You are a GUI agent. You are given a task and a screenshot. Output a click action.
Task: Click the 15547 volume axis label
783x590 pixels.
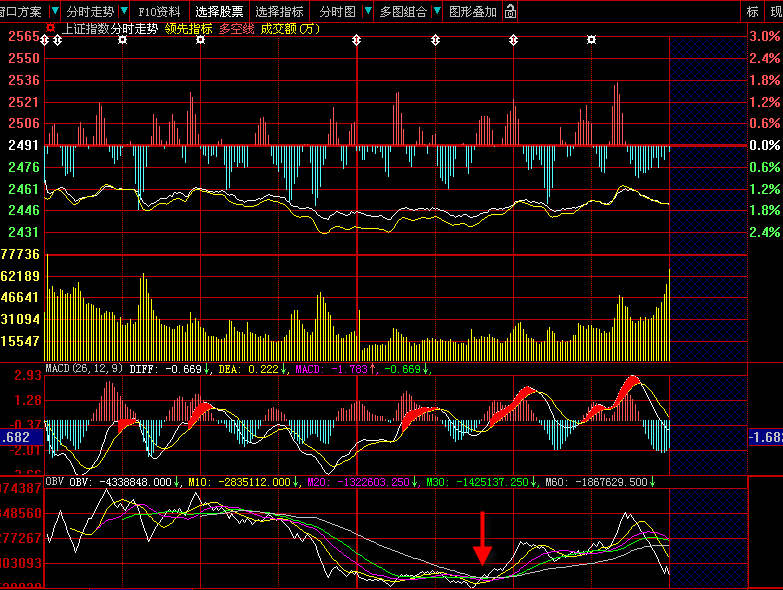point(20,341)
